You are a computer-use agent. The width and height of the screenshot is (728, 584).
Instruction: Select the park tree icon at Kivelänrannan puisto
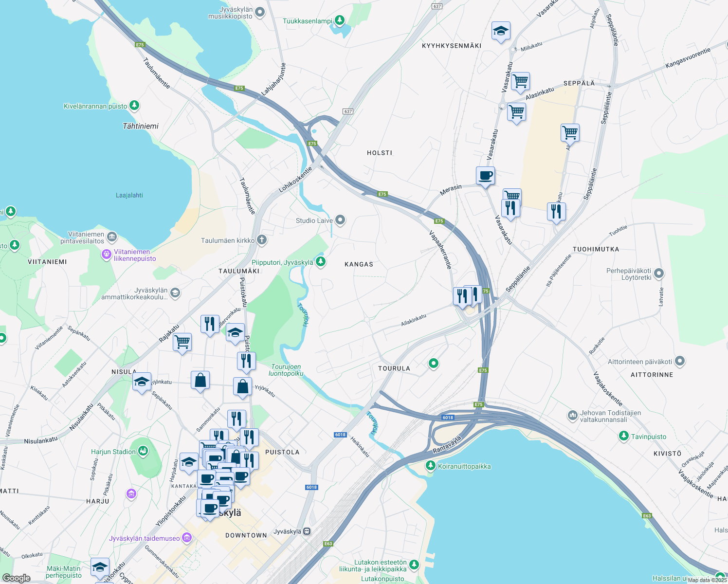[134, 106]
